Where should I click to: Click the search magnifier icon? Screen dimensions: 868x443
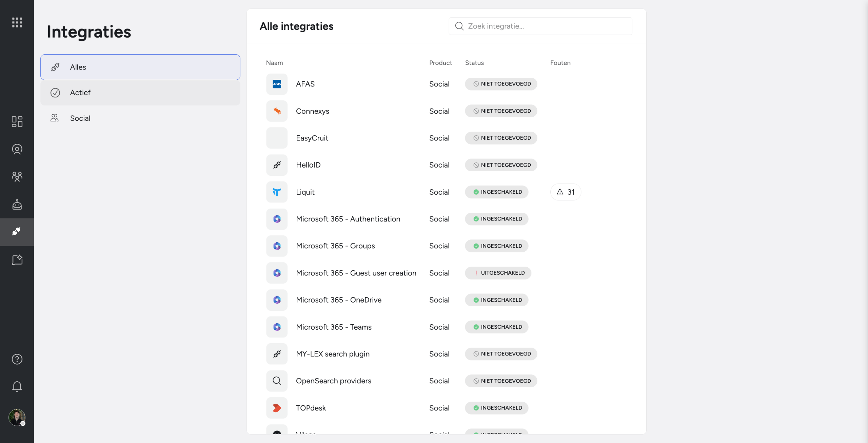[x=459, y=26]
